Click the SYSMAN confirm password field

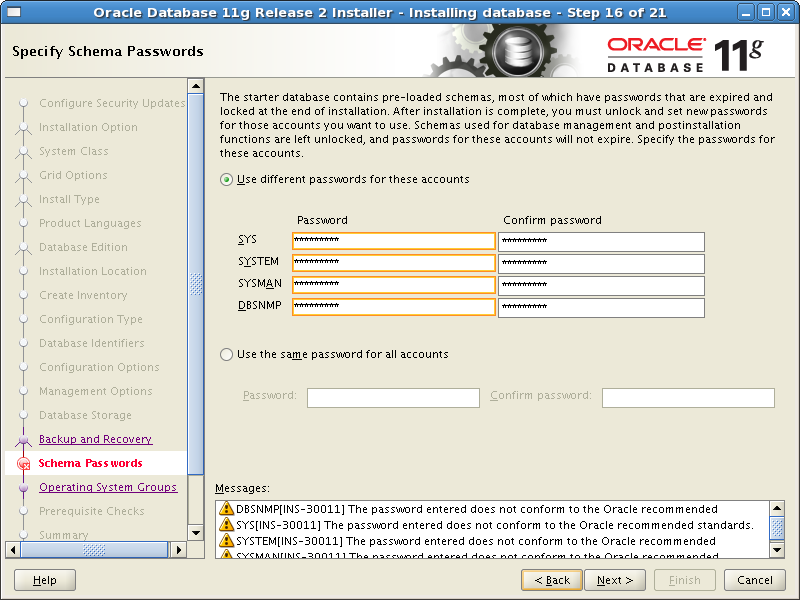coord(602,285)
